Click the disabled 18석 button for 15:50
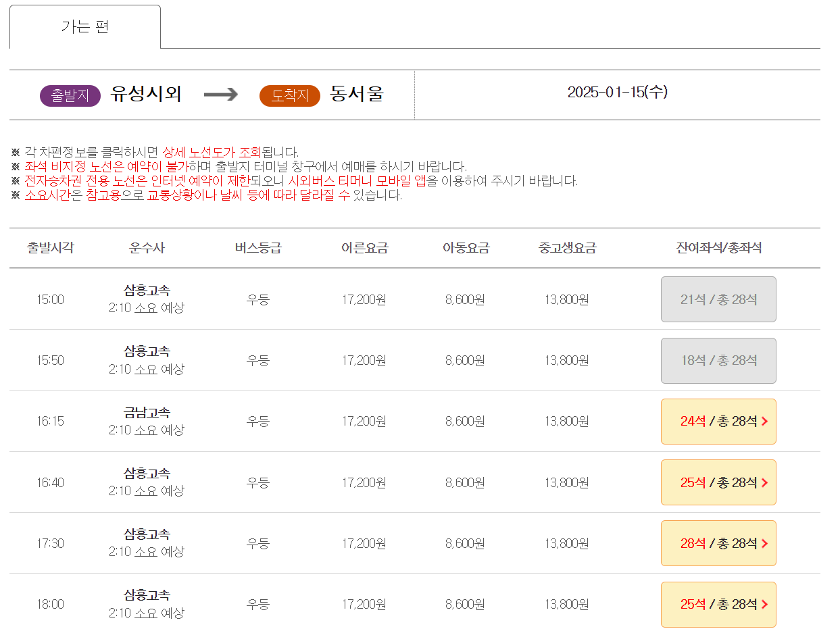Viewport: 840px width, 631px height. point(718,361)
